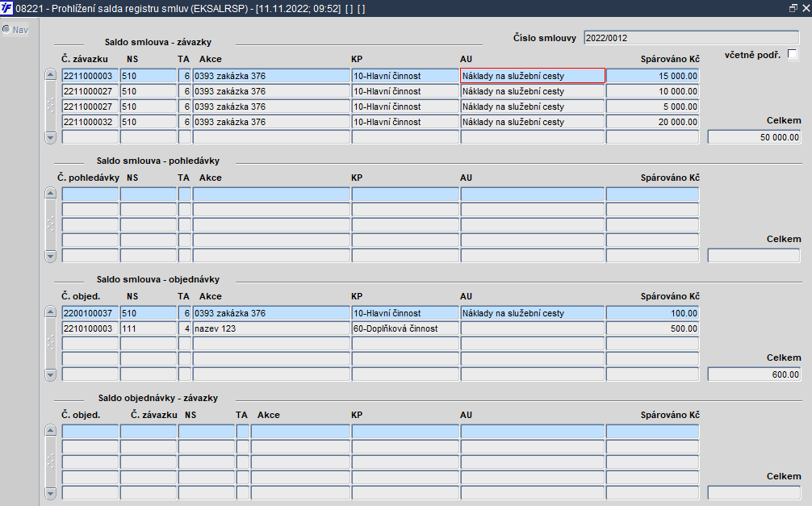Image resolution: width=812 pixels, height=506 pixels.
Task: Click závazky Celkem total 50 000.00
Action: click(x=754, y=137)
